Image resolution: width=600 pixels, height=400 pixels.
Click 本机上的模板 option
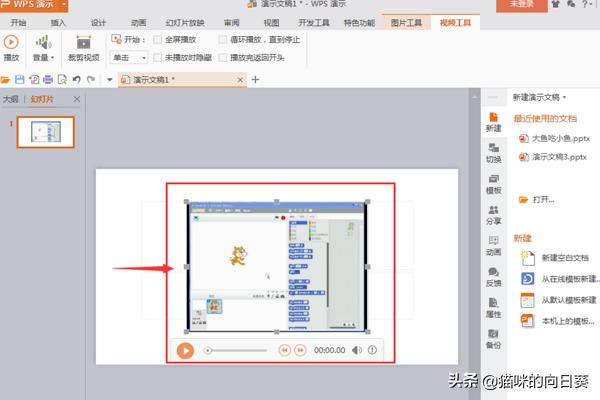tap(558, 321)
